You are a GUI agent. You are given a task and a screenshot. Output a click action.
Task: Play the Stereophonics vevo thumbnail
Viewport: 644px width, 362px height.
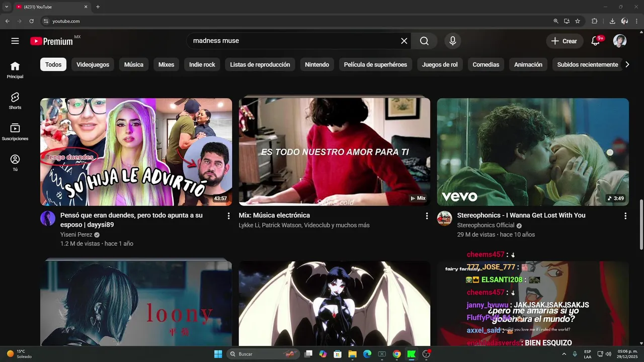pos(533,152)
